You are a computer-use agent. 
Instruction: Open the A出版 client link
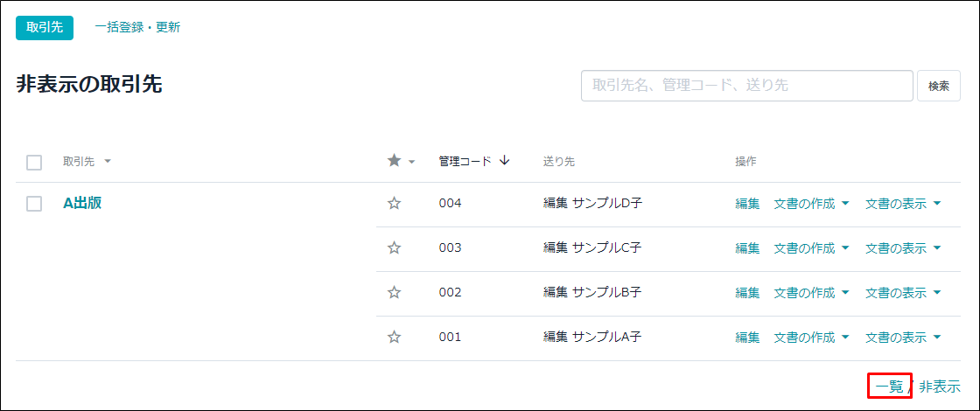pos(82,203)
